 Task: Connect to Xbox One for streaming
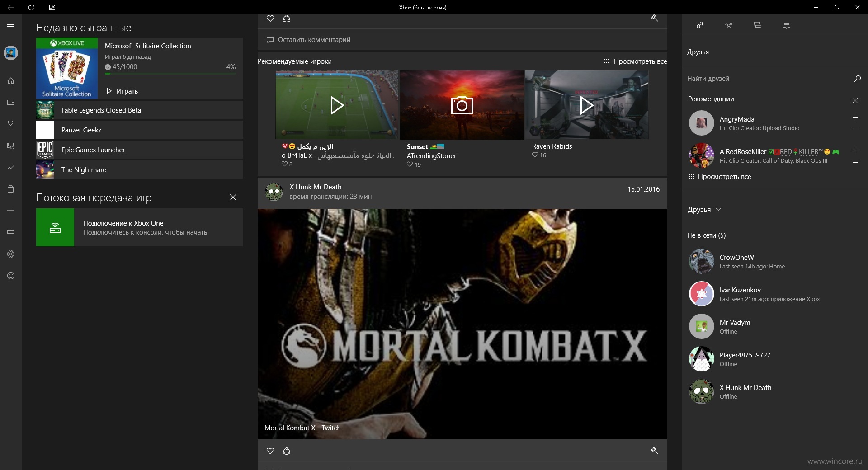pos(140,227)
